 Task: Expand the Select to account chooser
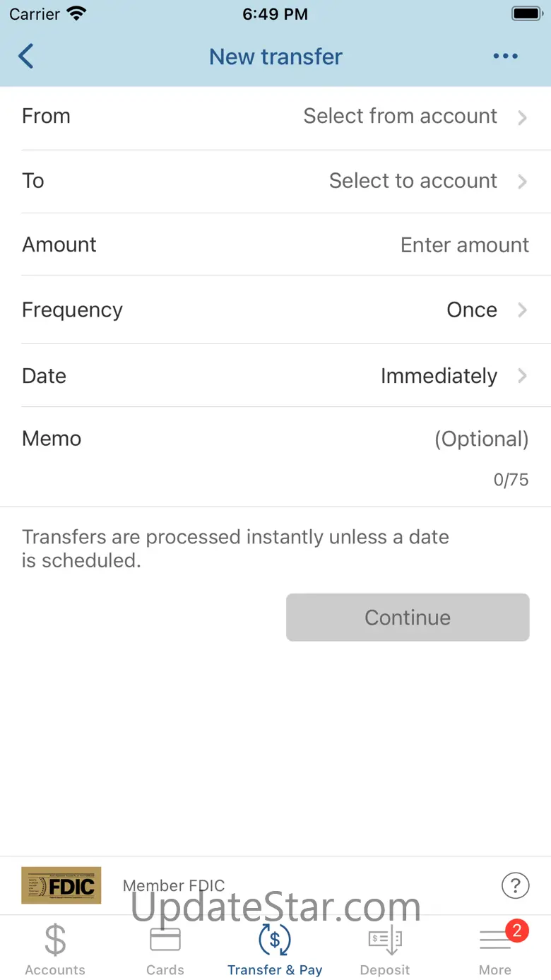pyautogui.click(x=427, y=181)
